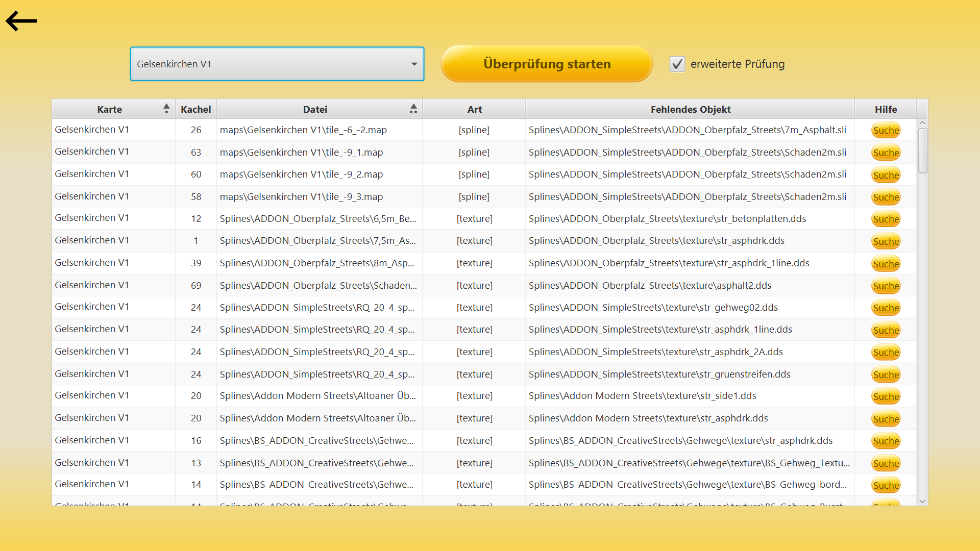
Task: Toggle the erweiterte Prüfung checkbox
Action: pyautogui.click(x=677, y=64)
